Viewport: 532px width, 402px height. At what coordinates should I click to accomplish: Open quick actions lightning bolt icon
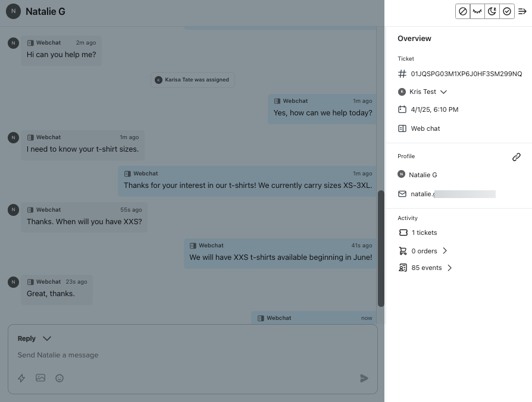(21, 378)
